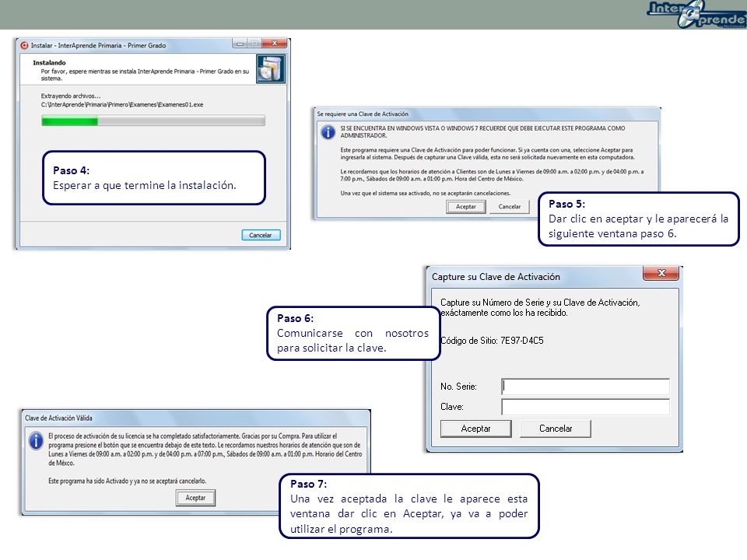Click the blue info icon in activation-required dialog
The height and width of the screenshot is (560, 747).
tap(328, 132)
